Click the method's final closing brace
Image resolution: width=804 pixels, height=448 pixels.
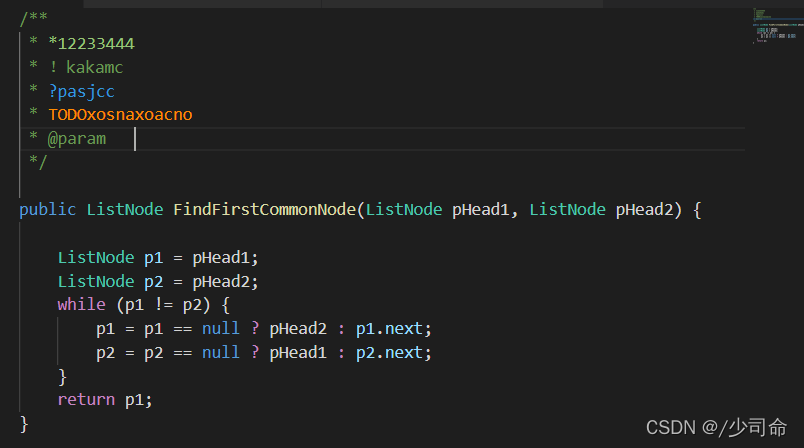[x=24, y=424]
